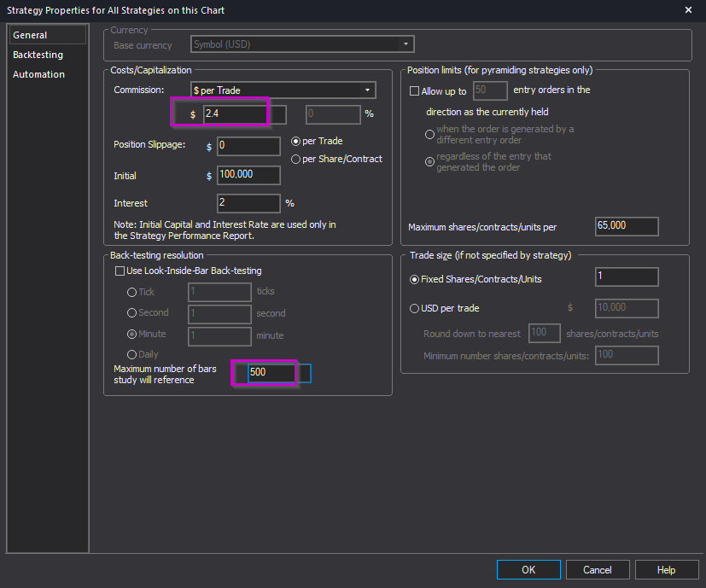The width and height of the screenshot is (706, 588).
Task: Click the fixed shares quantity field
Action: click(x=626, y=277)
